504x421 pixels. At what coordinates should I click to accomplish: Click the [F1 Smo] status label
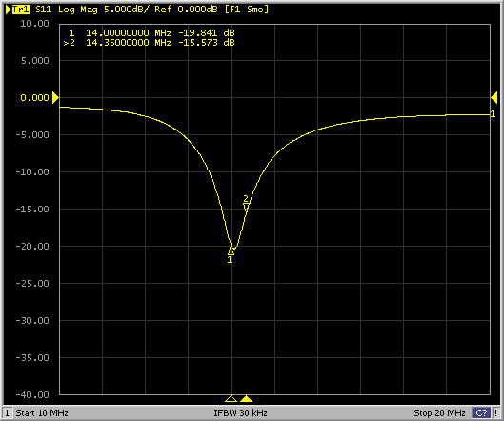247,10
